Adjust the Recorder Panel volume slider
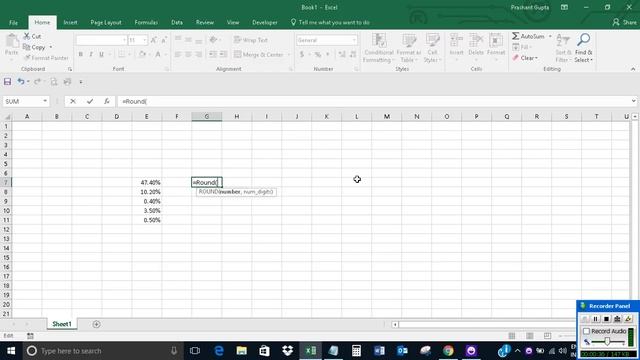This screenshot has height=360, width=640. [x=608, y=342]
